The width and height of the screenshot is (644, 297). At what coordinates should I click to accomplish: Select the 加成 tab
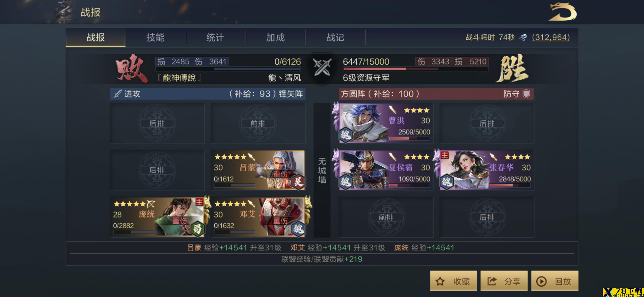275,37
